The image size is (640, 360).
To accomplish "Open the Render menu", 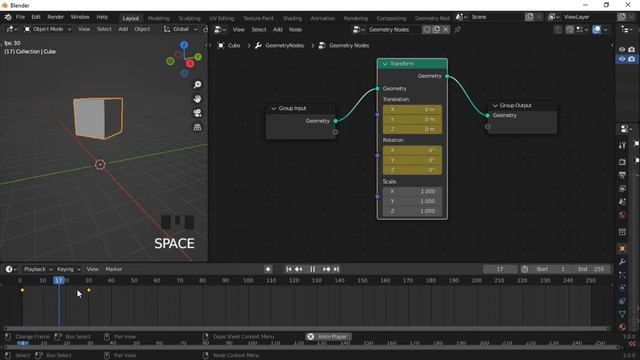I will [x=56, y=17].
